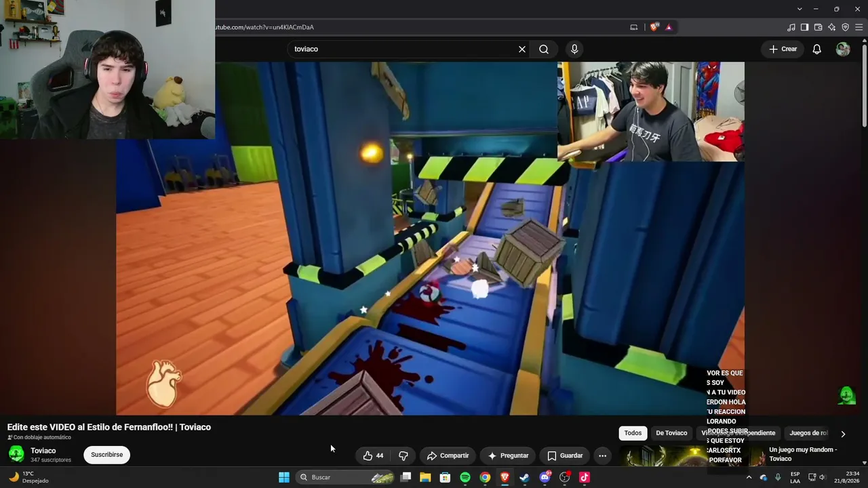This screenshot has width=868, height=488.
Task: Start voice search with the microphone
Action: (x=574, y=49)
